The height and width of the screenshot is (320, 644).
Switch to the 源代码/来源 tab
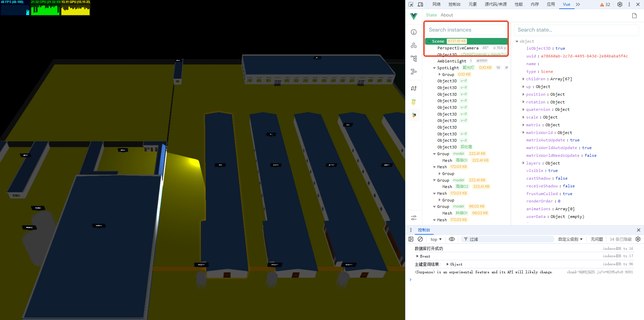[496, 4]
